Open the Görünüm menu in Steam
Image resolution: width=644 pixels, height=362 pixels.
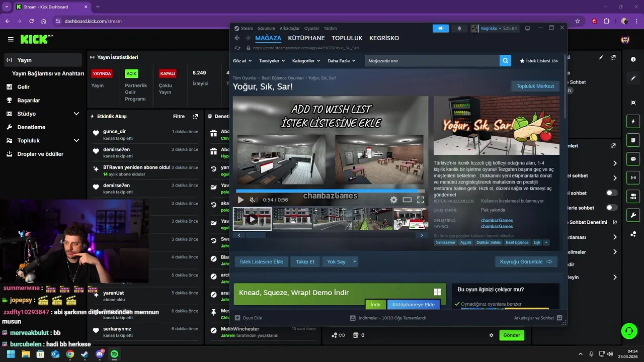click(266, 29)
